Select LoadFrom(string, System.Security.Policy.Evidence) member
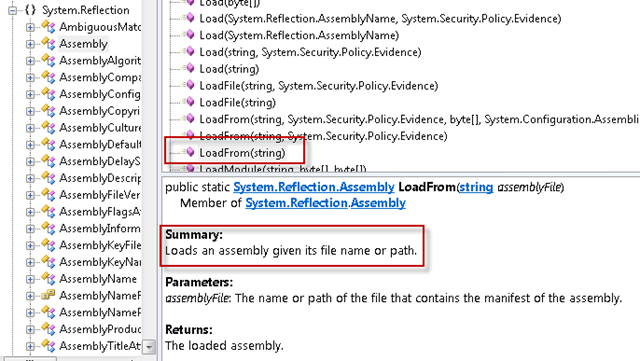 [x=323, y=136]
